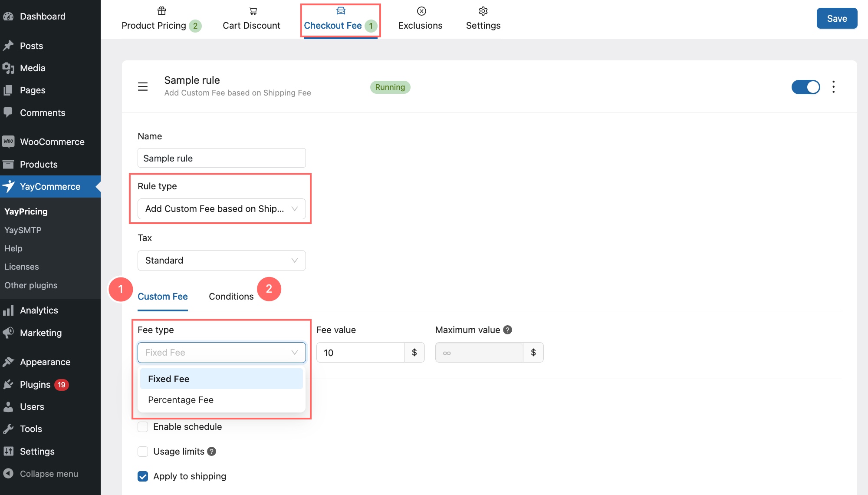Click the hamburger drag handle icon
868x495 pixels.
click(143, 87)
